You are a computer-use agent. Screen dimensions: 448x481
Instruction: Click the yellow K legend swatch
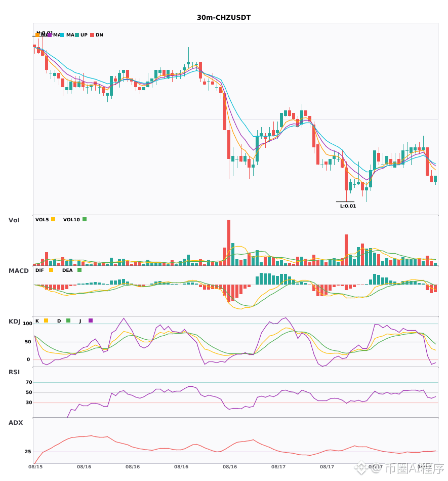pos(46,320)
